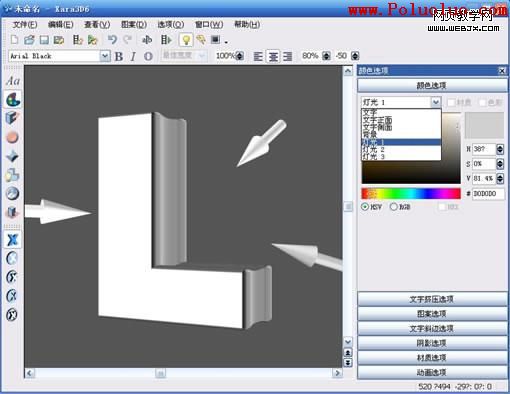Open the 阴影选项 panel button
510x394 pixels.
(x=432, y=343)
